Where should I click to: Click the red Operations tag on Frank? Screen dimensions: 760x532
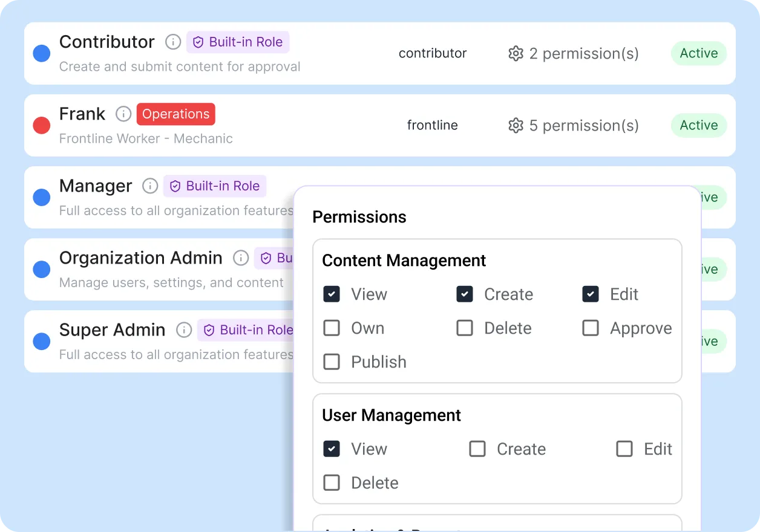[x=175, y=114]
